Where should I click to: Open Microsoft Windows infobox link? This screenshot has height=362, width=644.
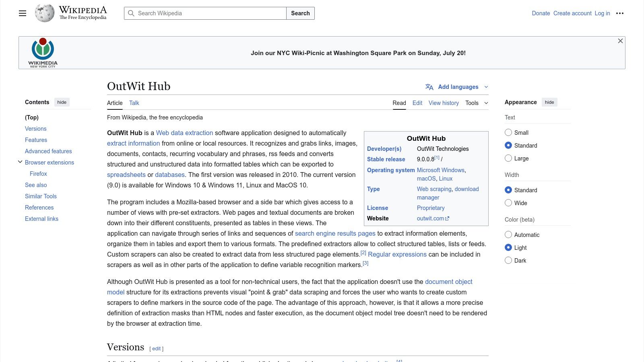pos(441,170)
